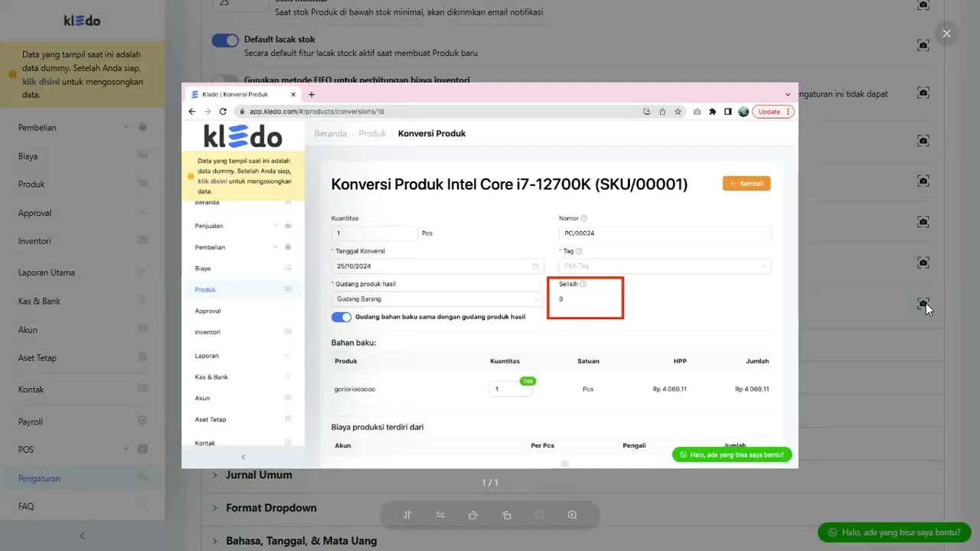Flip the preview image vertically
Screen dimensions: 980x551
[x=407, y=515]
